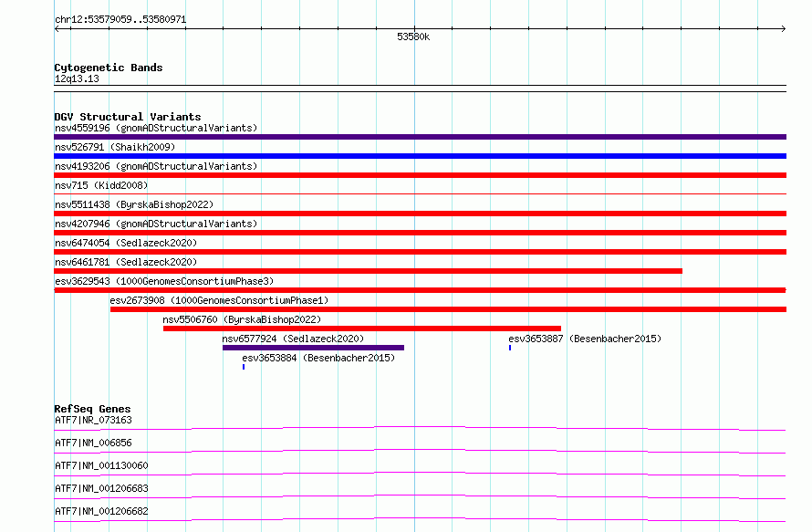Open variant nsv4559196 (gnomADStructuralVariants) label
Viewport: 812px width, 532px height.
[156, 128]
